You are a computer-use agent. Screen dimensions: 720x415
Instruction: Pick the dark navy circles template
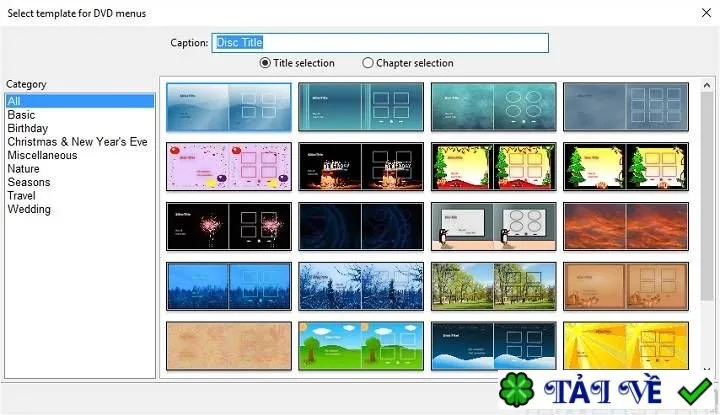coord(361,226)
